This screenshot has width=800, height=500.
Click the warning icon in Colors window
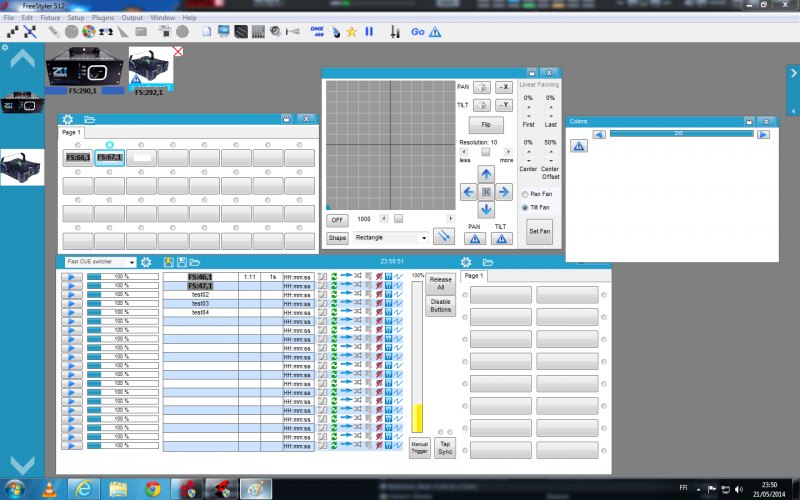pyautogui.click(x=579, y=146)
